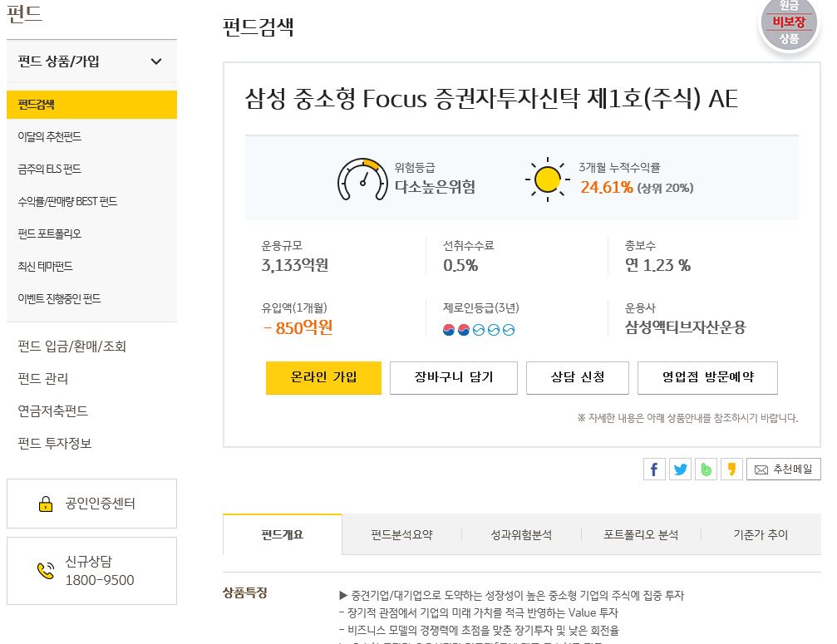Open 연금저축펀드 menu

pos(53,410)
